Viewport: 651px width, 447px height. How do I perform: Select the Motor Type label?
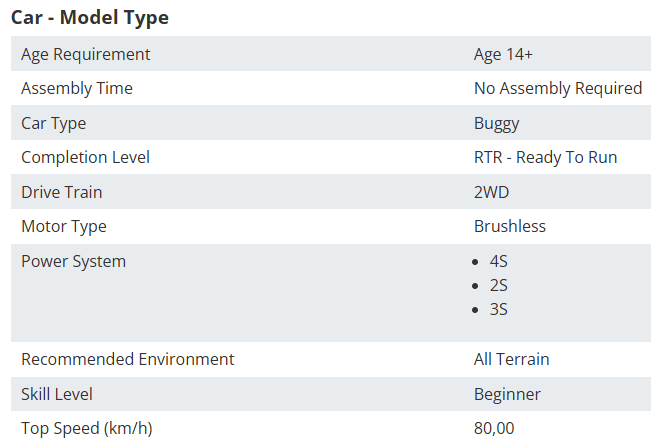[64, 227]
